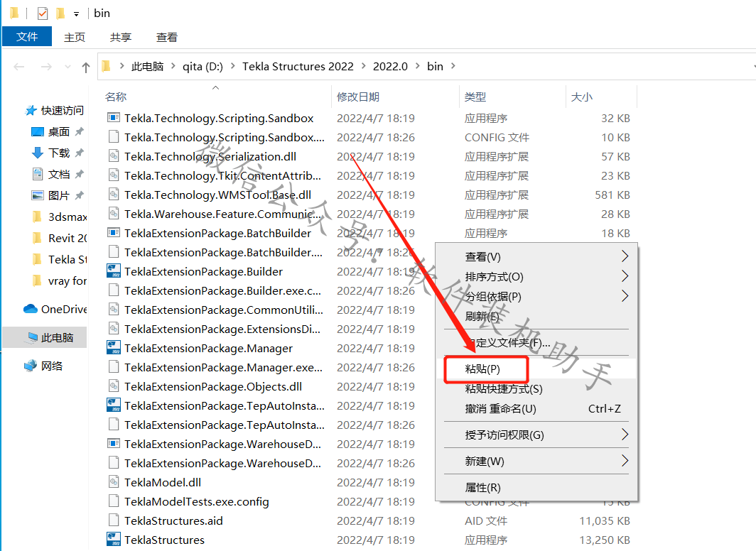This screenshot has width=756, height=551.
Task: Click the properties checkmark icon in title bar
Action: pyautogui.click(x=43, y=13)
